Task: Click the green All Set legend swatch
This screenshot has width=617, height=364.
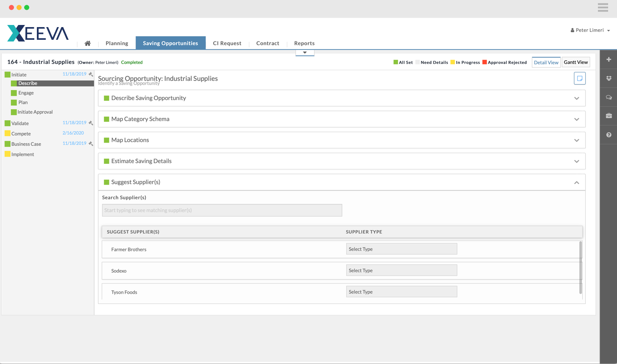Action: pos(396,62)
